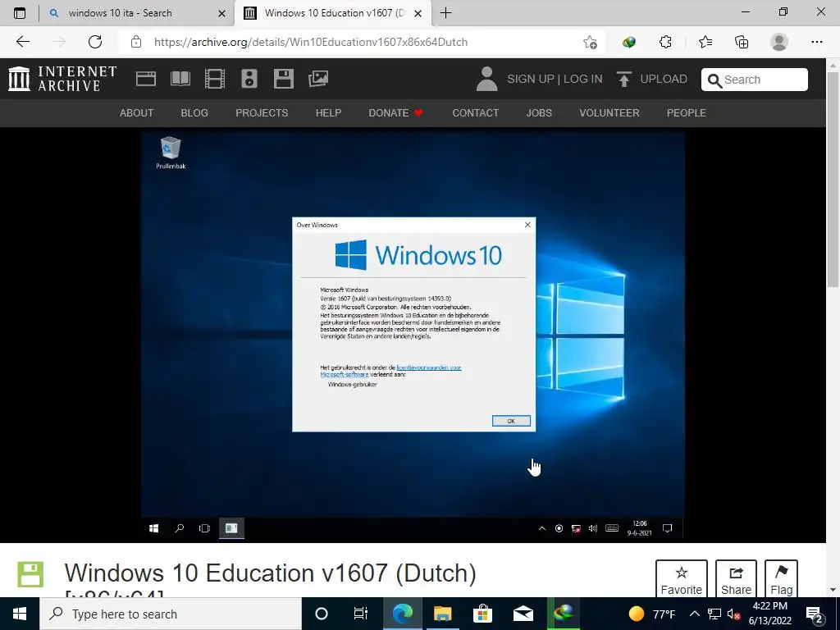Open File Explorer from taskbar

(x=442, y=614)
